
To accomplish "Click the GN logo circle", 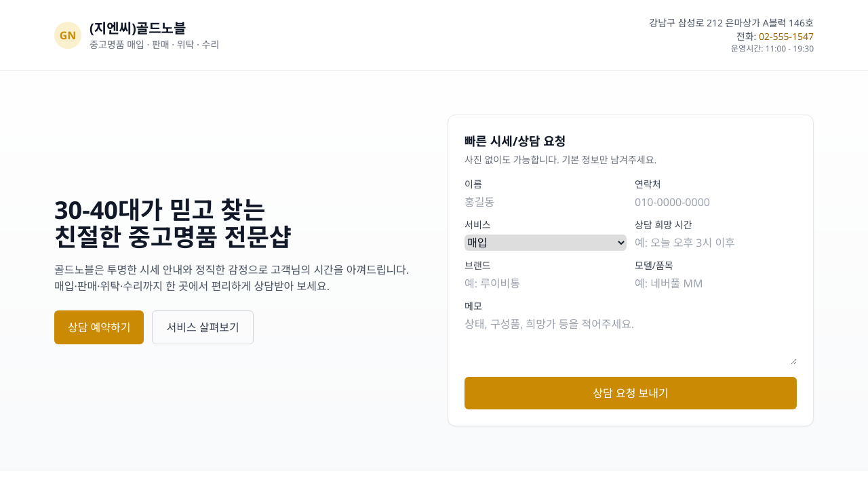I will coord(68,35).
